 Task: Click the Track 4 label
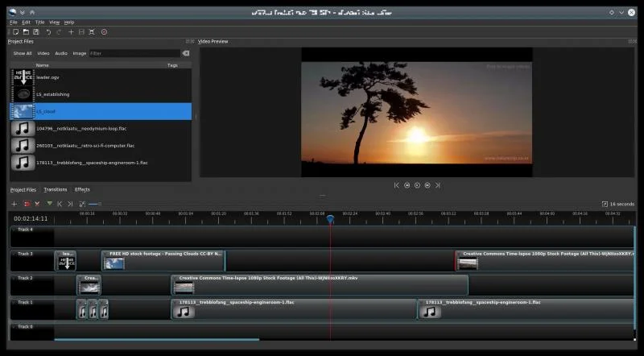(x=25, y=230)
